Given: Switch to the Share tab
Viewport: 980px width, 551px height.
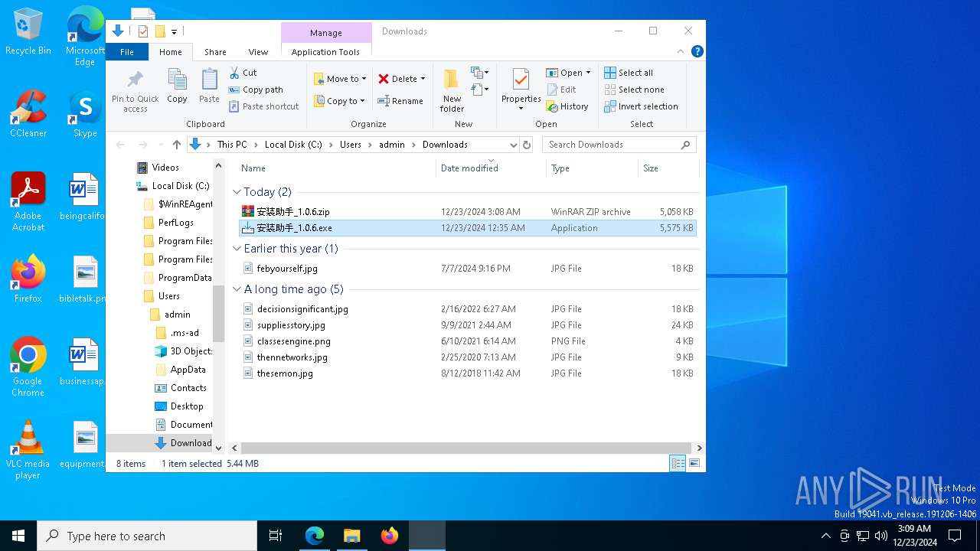Looking at the screenshot, I should click(x=215, y=52).
